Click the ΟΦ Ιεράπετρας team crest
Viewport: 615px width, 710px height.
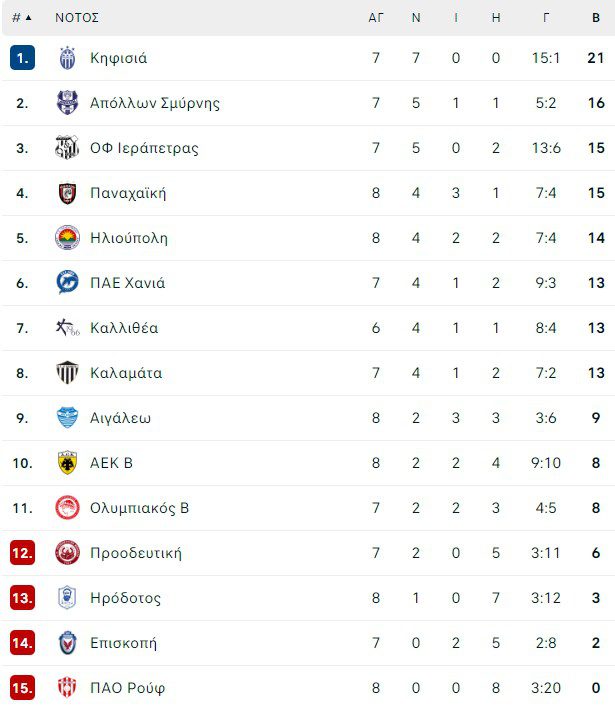tap(67, 148)
